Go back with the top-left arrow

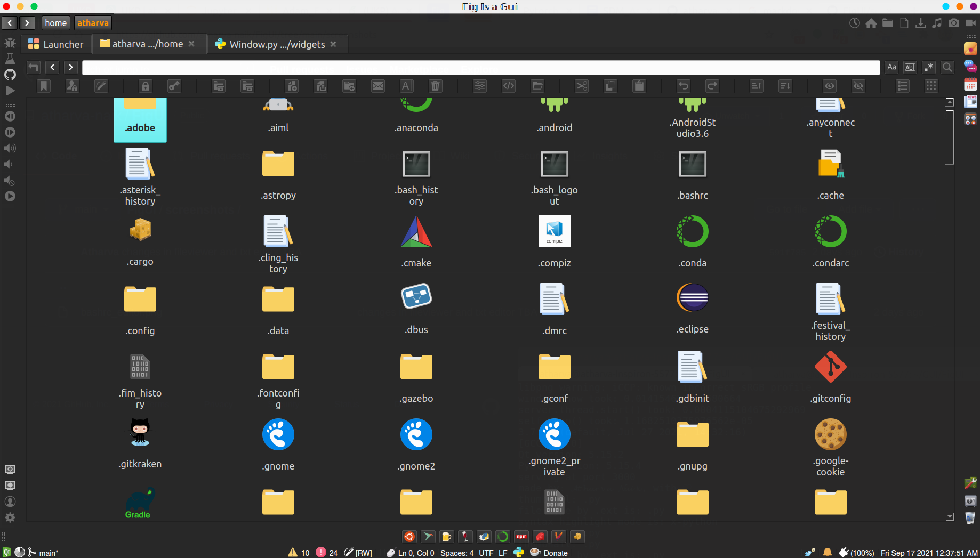click(10, 23)
